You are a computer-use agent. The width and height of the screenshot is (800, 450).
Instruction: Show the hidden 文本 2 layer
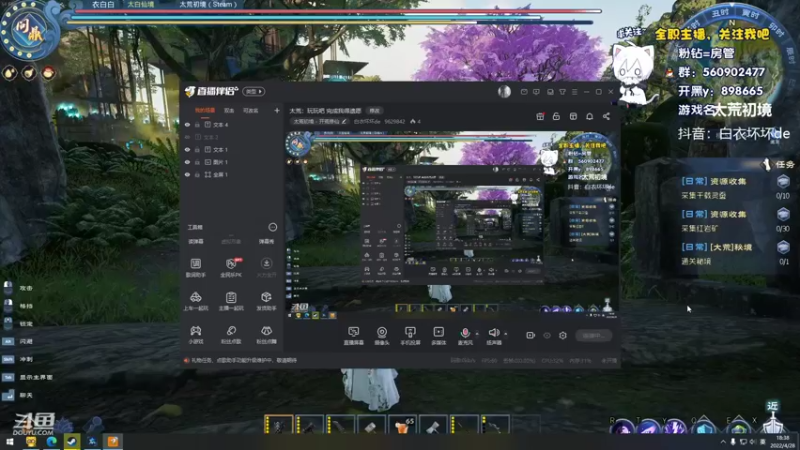(x=187, y=137)
